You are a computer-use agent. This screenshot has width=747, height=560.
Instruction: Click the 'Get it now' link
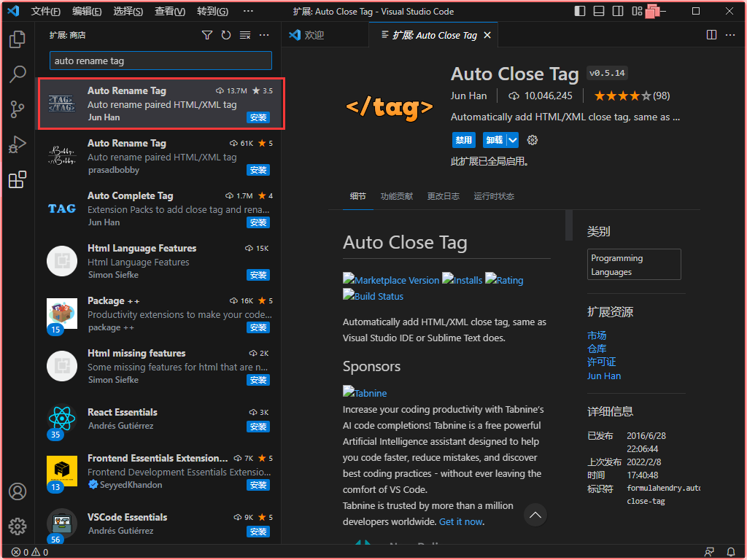tap(461, 521)
